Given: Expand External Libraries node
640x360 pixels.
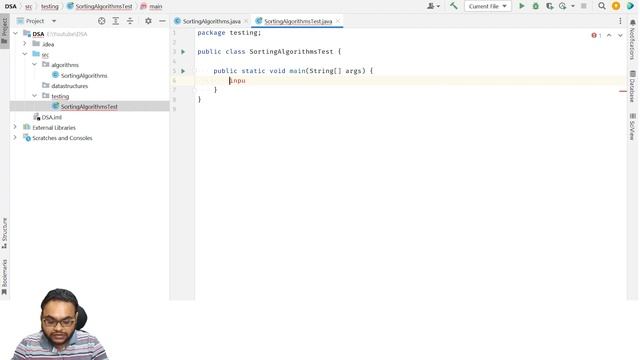Looking at the screenshot, I should [x=16, y=127].
